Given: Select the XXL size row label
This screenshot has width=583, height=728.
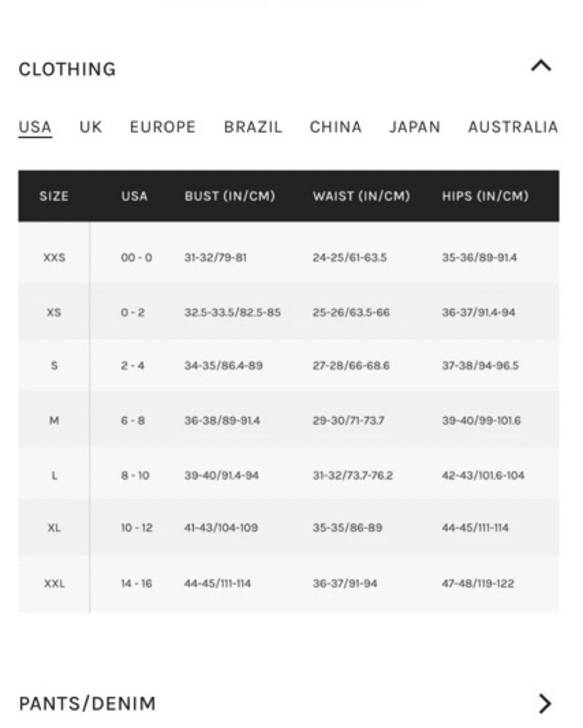Looking at the screenshot, I should point(54,583).
